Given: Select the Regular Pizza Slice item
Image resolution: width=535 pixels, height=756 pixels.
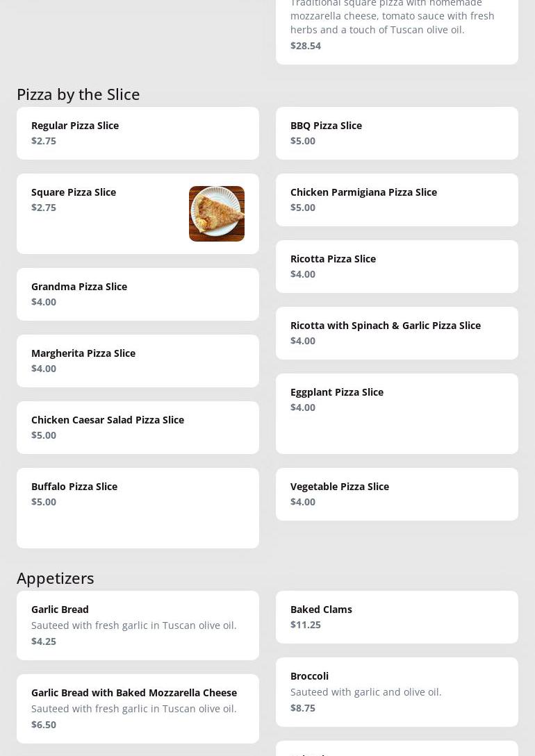Looking at the screenshot, I should [x=138, y=133].
